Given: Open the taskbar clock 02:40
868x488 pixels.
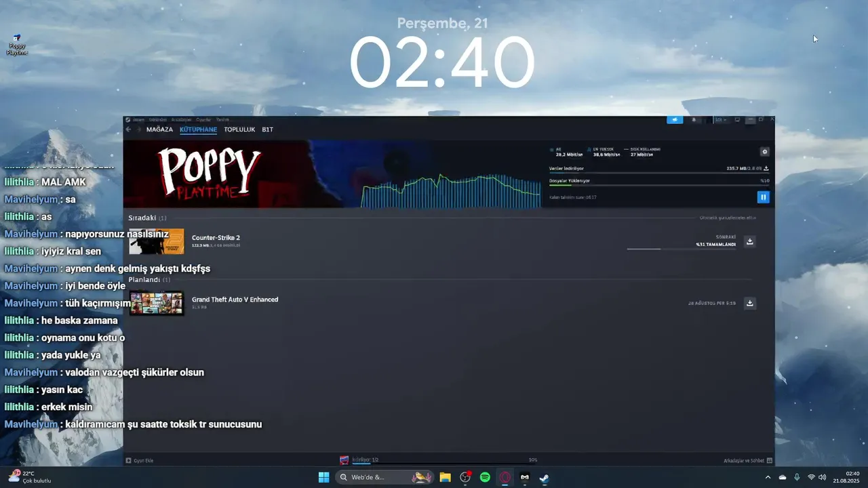Looking at the screenshot, I should point(847,477).
